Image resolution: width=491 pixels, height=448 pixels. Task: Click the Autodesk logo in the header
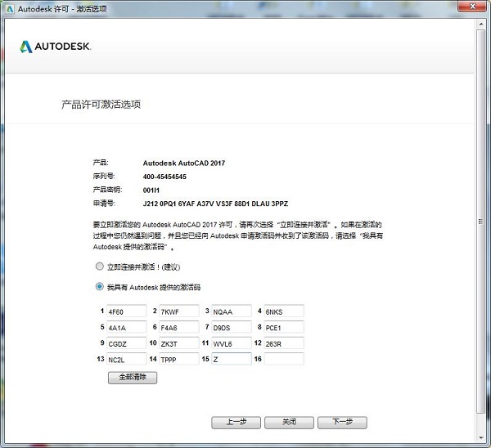56,47
